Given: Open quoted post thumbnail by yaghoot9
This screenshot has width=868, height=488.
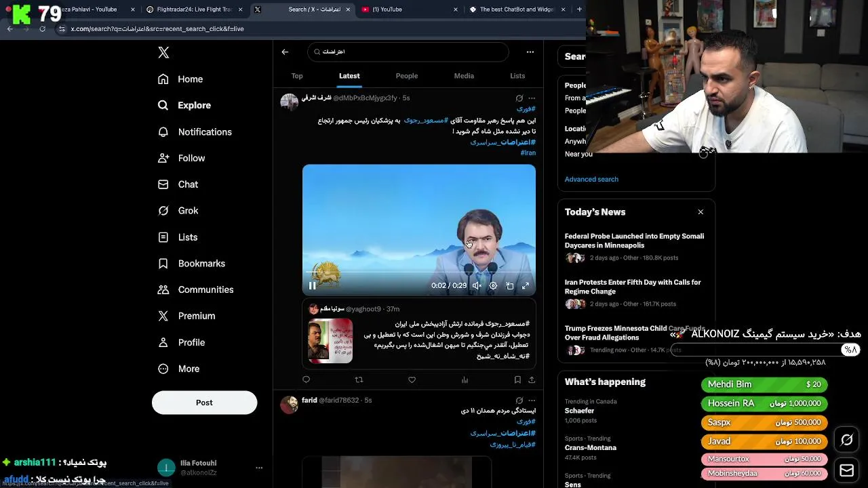Looking at the screenshot, I should tap(330, 341).
